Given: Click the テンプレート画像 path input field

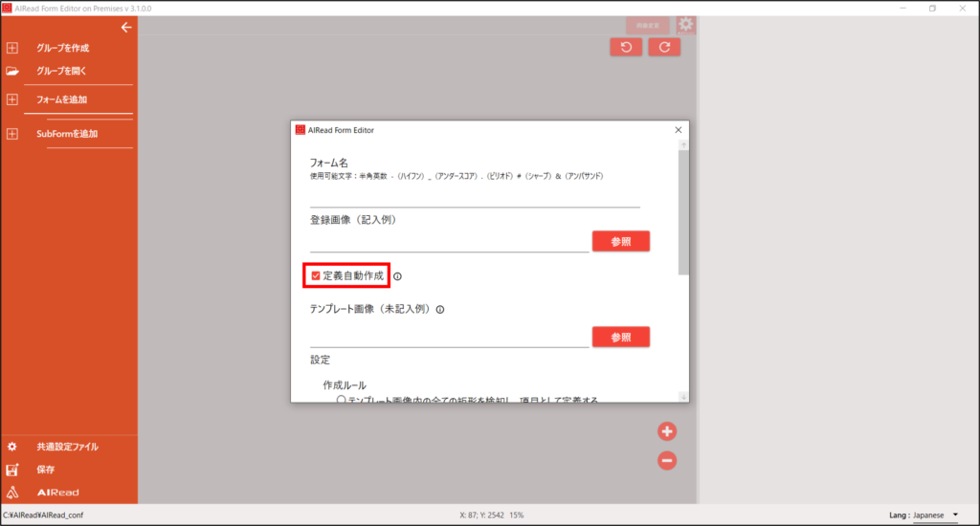Looking at the screenshot, I should tap(450, 338).
